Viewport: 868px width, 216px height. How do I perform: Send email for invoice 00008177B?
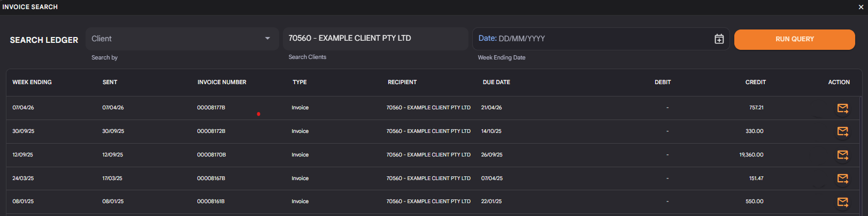pyautogui.click(x=842, y=108)
